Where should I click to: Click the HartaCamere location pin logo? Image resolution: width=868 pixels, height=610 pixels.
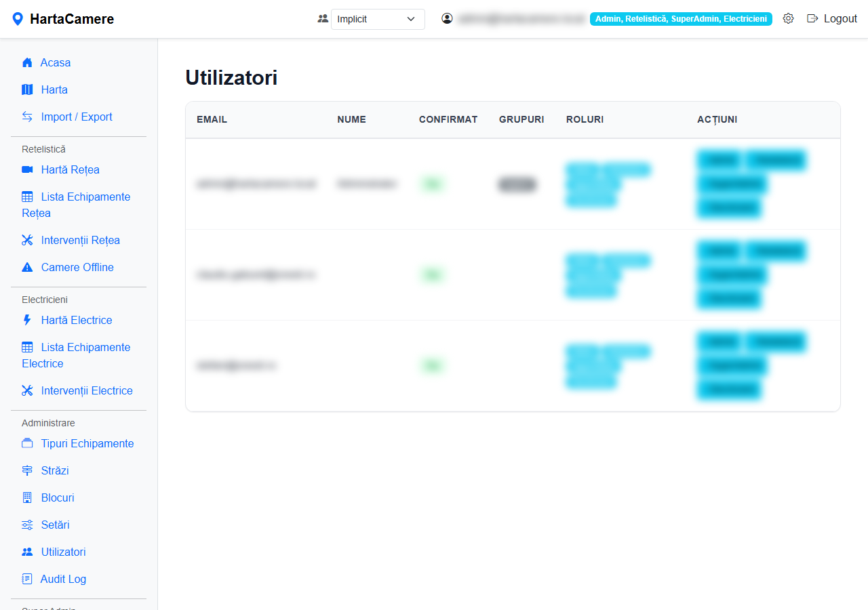pyautogui.click(x=18, y=19)
